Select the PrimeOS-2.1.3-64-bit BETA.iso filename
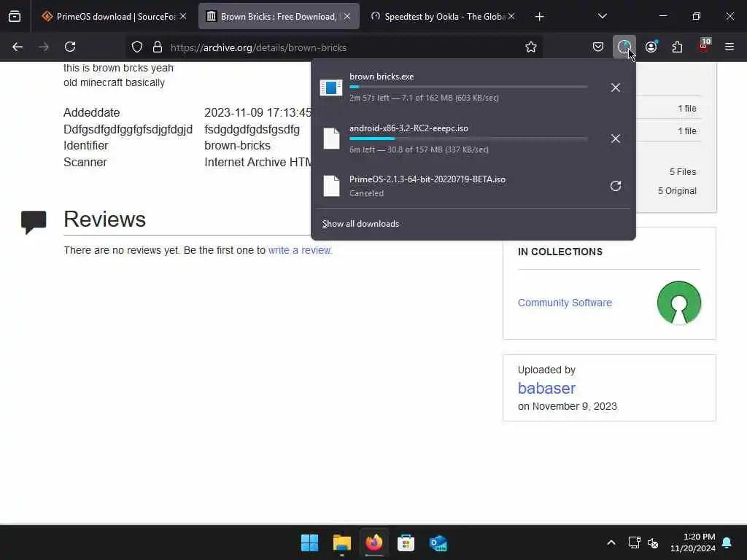This screenshot has height=560, width=747. pos(427,179)
